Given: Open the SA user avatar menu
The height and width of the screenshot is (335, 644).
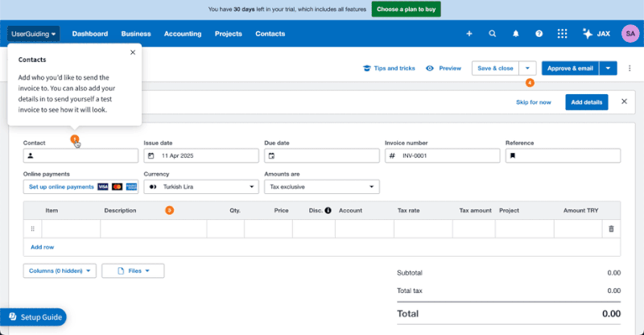Looking at the screenshot, I should click(x=630, y=34).
